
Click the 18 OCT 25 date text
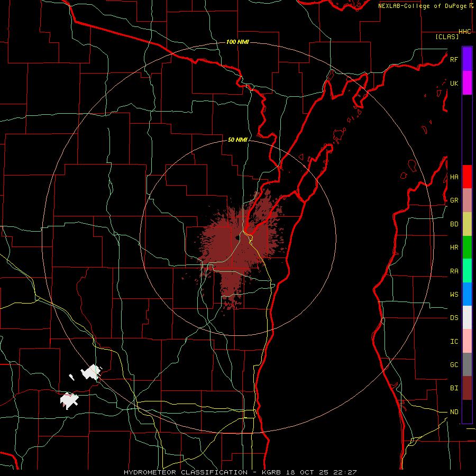coord(308,472)
